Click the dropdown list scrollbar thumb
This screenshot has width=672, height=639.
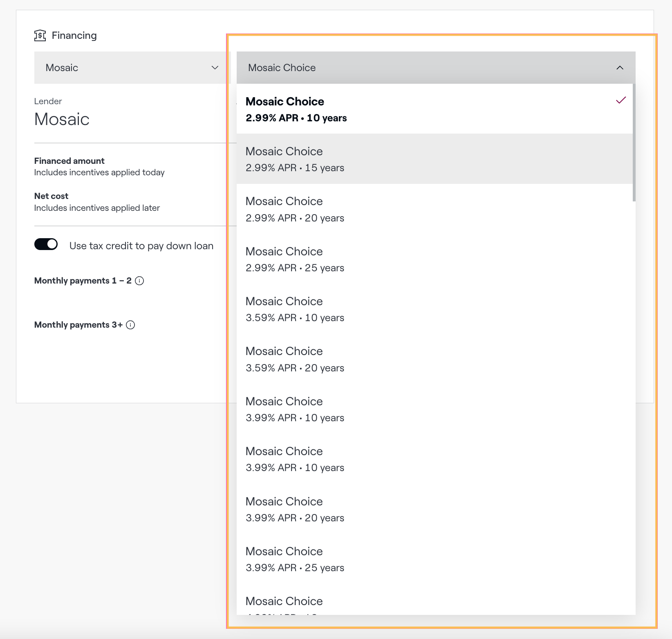[x=634, y=143]
